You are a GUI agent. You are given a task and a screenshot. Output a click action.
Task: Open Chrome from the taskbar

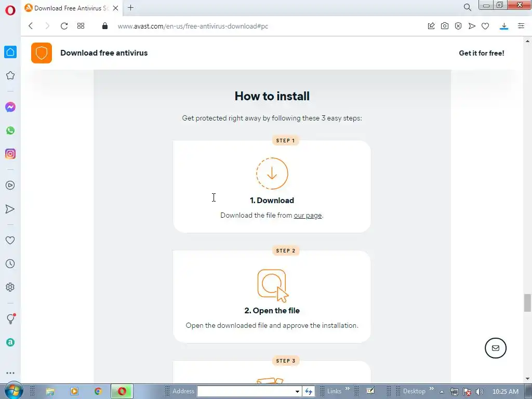pos(98,391)
